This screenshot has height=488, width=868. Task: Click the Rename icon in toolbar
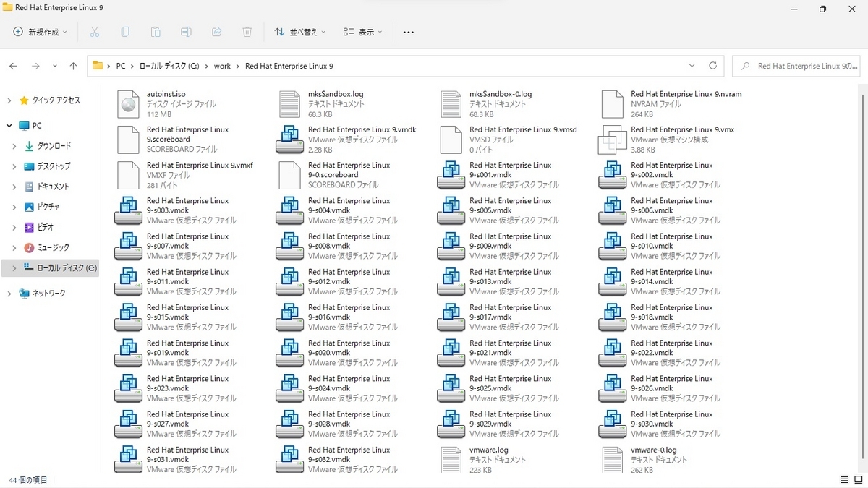[x=186, y=32]
